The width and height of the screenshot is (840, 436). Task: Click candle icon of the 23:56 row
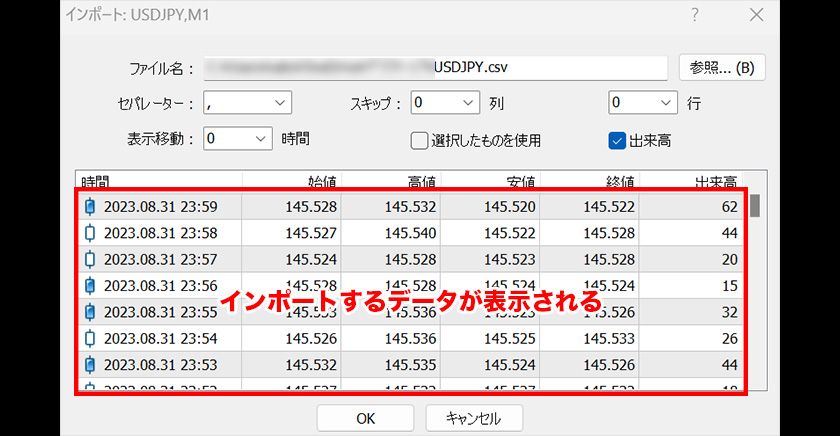click(x=91, y=285)
